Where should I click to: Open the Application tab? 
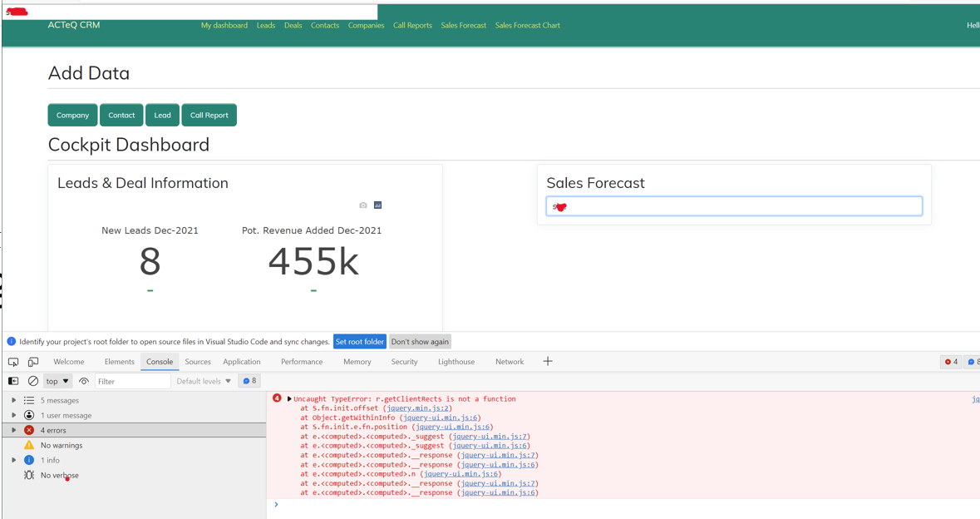pyautogui.click(x=242, y=362)
